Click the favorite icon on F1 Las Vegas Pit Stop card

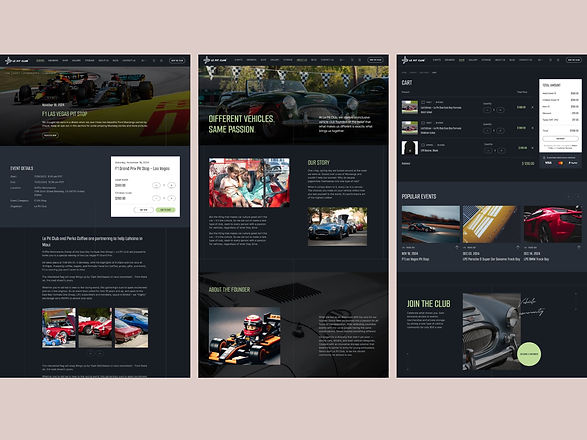tap(457, 247)
